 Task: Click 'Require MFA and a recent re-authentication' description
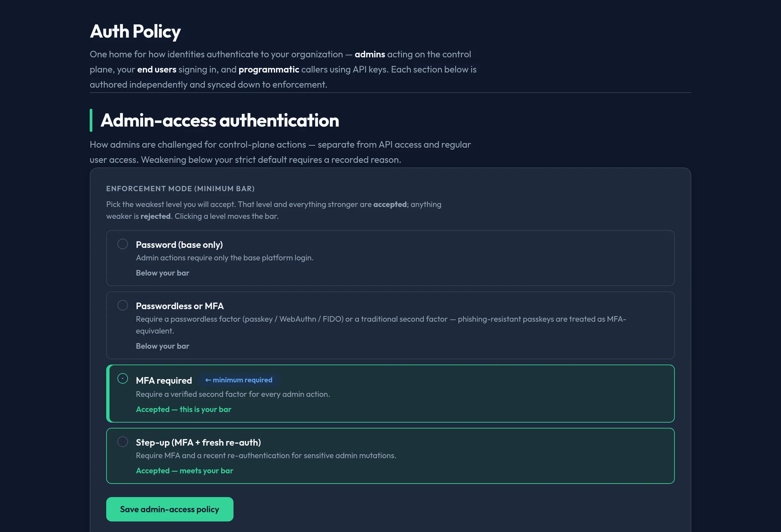tap(266, 456)
